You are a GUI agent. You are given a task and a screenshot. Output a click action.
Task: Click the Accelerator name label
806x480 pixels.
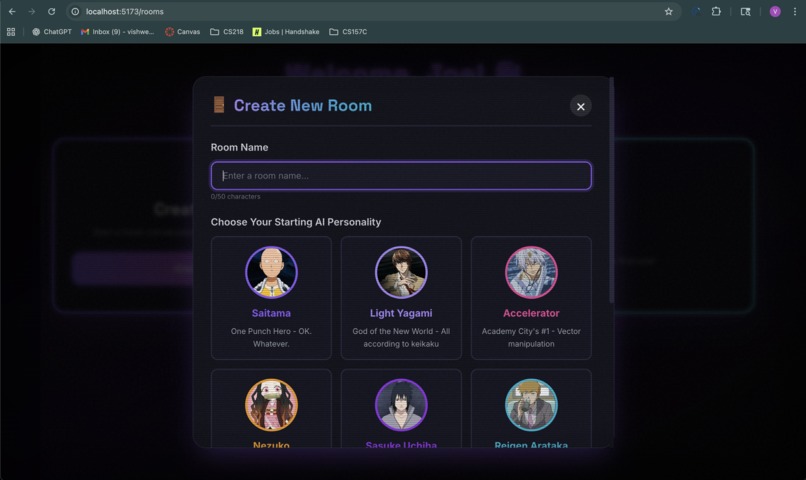(x=531, y=313)
